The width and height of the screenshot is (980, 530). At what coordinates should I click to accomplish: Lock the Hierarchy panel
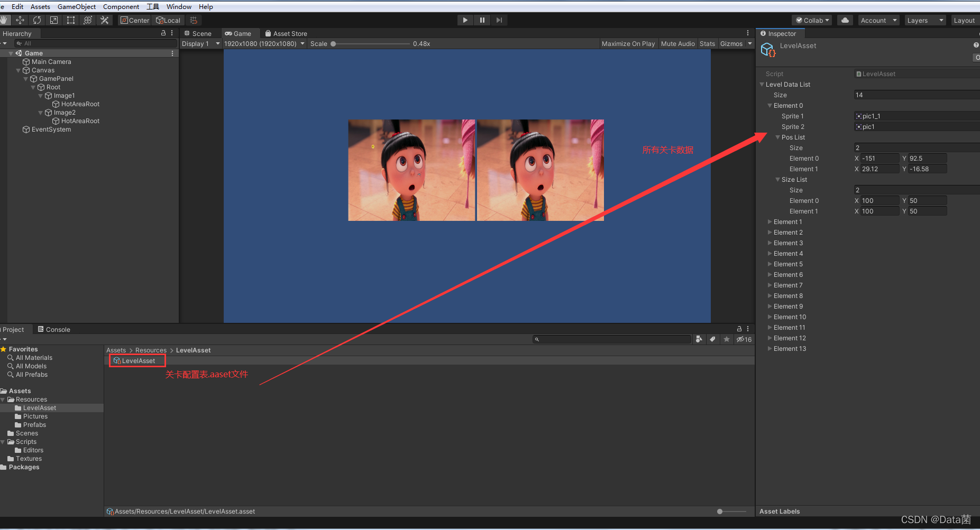[163, 33]
